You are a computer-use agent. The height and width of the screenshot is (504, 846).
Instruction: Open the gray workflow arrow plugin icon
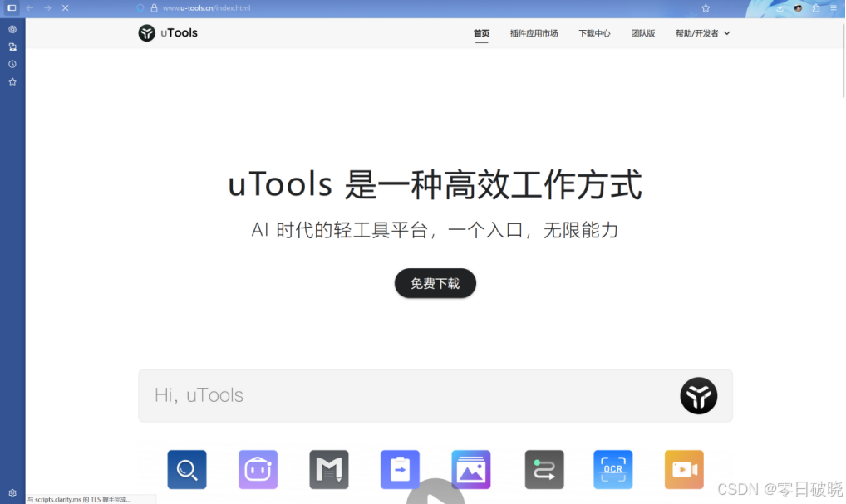[x=544, y=469]
